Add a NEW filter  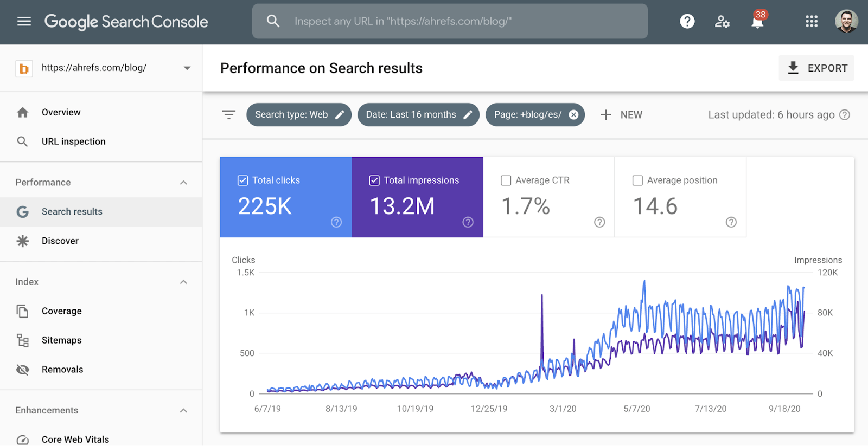click(x=622, y=115)
